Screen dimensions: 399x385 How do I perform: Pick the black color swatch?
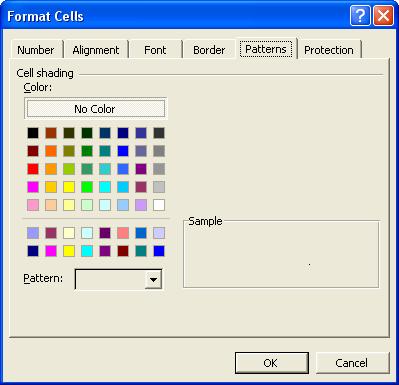coord(33,133)
